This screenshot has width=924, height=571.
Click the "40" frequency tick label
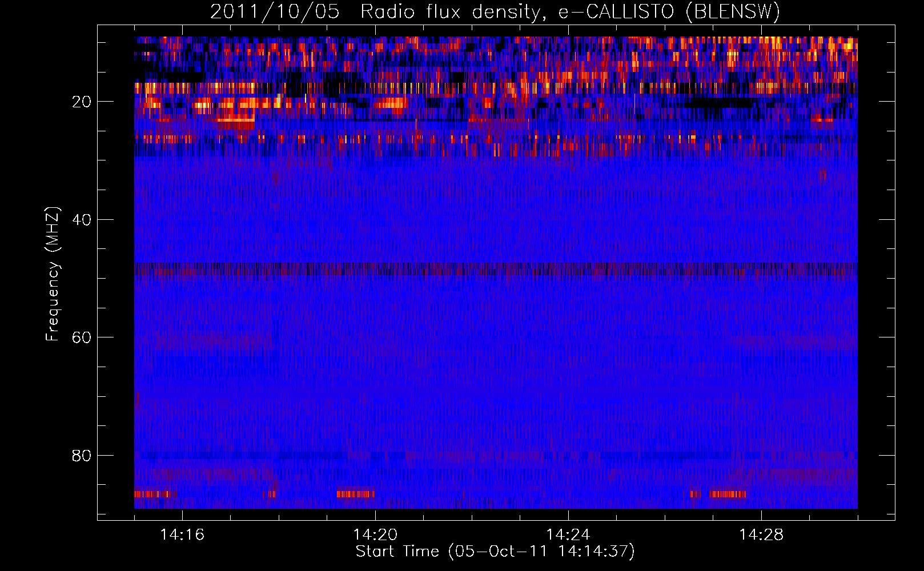(82, 220)
